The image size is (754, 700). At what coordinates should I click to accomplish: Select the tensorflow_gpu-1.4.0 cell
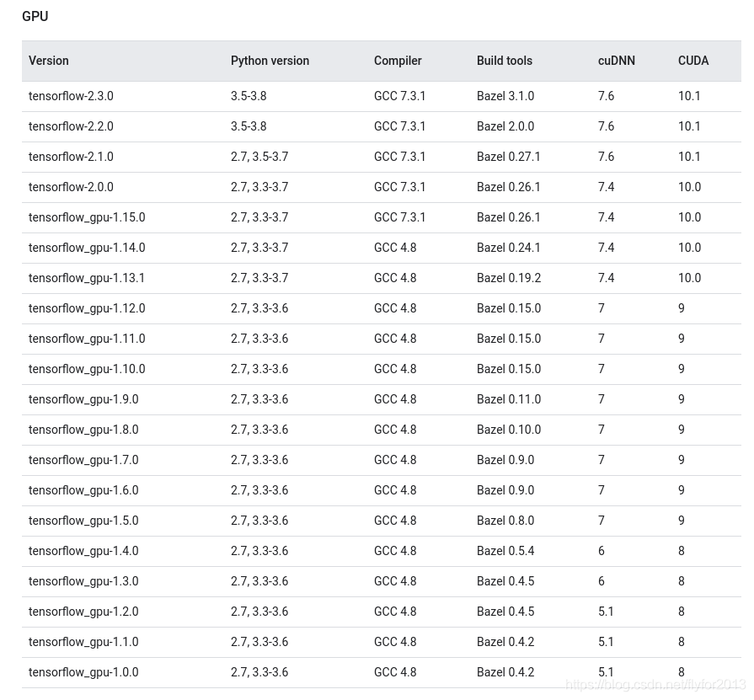pyautogui.click(x=83, y=550)
